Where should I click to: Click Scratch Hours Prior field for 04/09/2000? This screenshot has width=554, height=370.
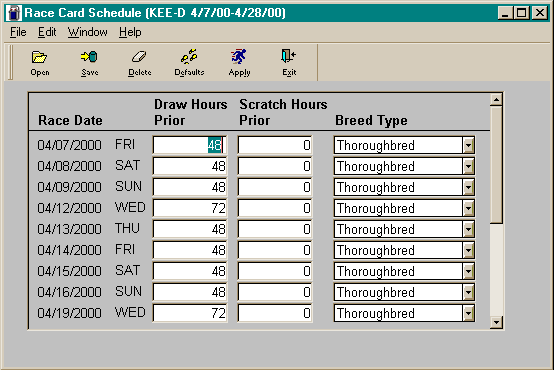pyautogui.click(x=275, y=187)
